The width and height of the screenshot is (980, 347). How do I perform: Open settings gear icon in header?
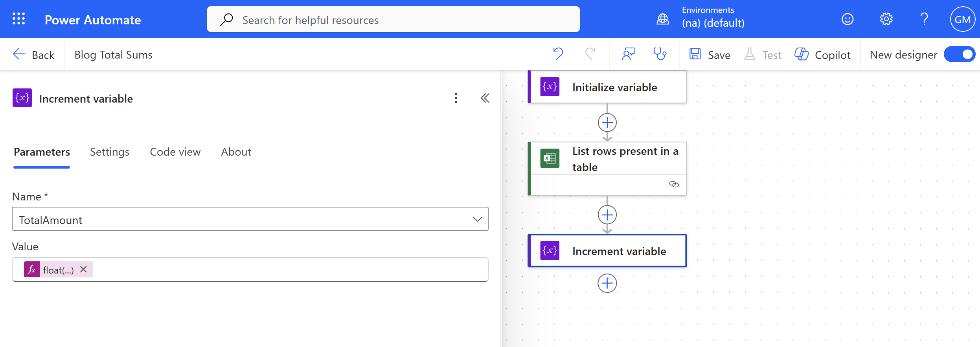[886, 19]
